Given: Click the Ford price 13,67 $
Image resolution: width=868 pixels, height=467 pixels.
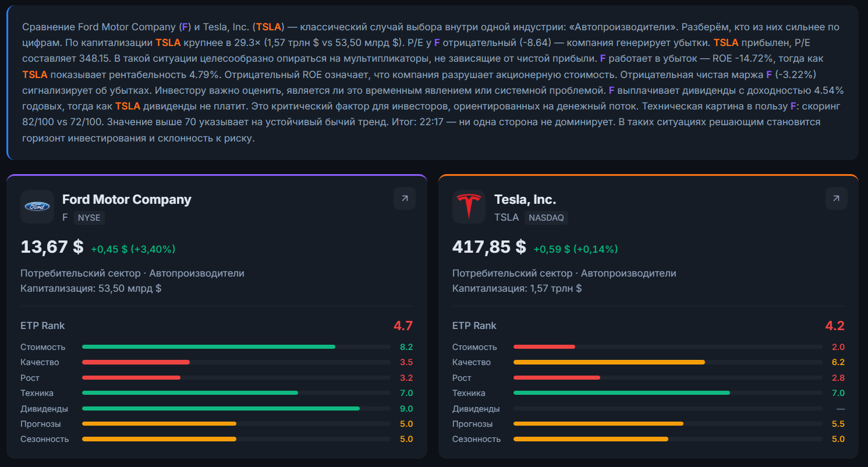Looking at the screenshot, I should point(52,247).
